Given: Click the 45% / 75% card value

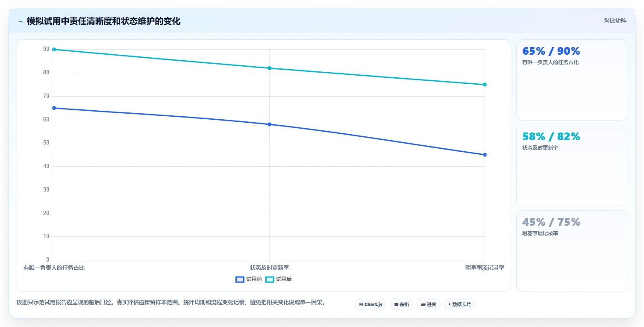Looking at the screenshot, I should [x=551, y=222].
